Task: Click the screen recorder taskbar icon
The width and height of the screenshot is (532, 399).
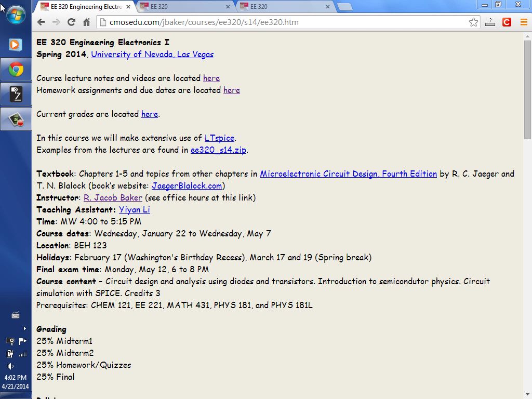Action: [x=16, y=119]
